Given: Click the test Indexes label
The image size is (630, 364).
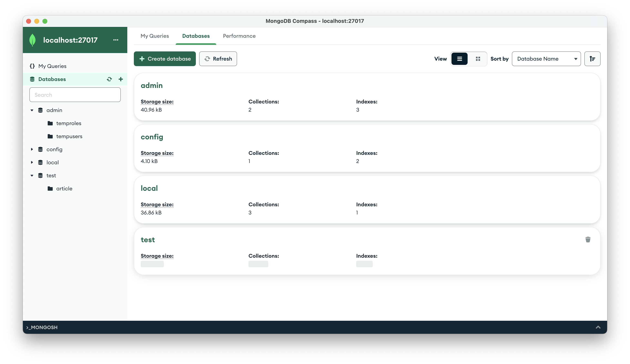Looking at the screenshot, I should coord(367,256).
